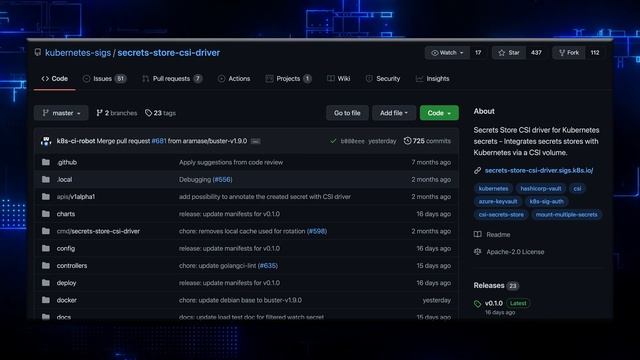Click the stargazers count 437
This screenshot has width=640, height=360.
[536, 53]
